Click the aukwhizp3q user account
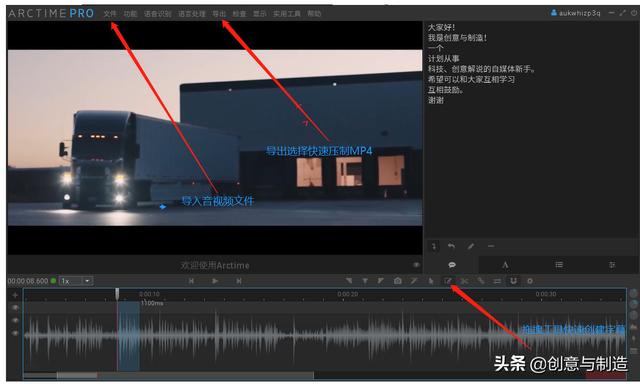This screenshot has height=384, width=640. point(576,13)
